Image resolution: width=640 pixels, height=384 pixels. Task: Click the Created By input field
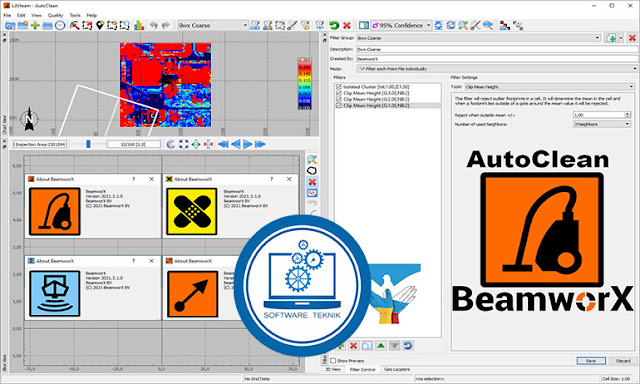pos(496,59)
